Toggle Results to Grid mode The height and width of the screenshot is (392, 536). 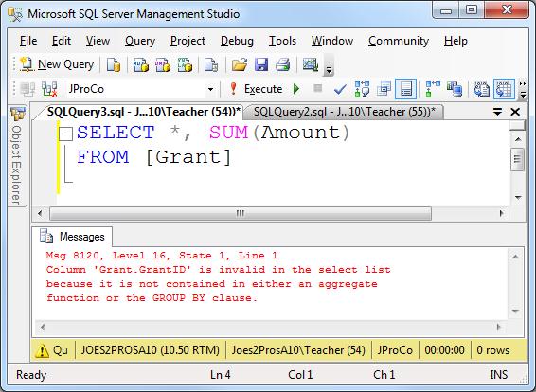(504, 89)
